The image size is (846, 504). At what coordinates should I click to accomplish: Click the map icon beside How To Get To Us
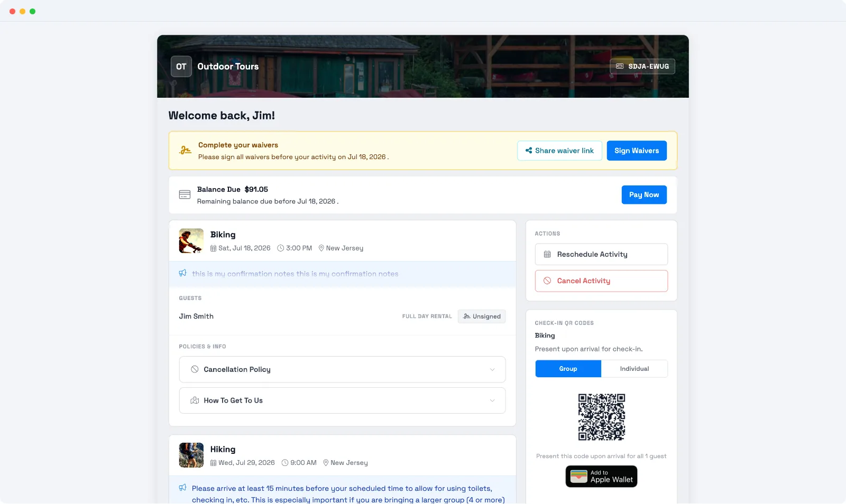click(195, 400)
